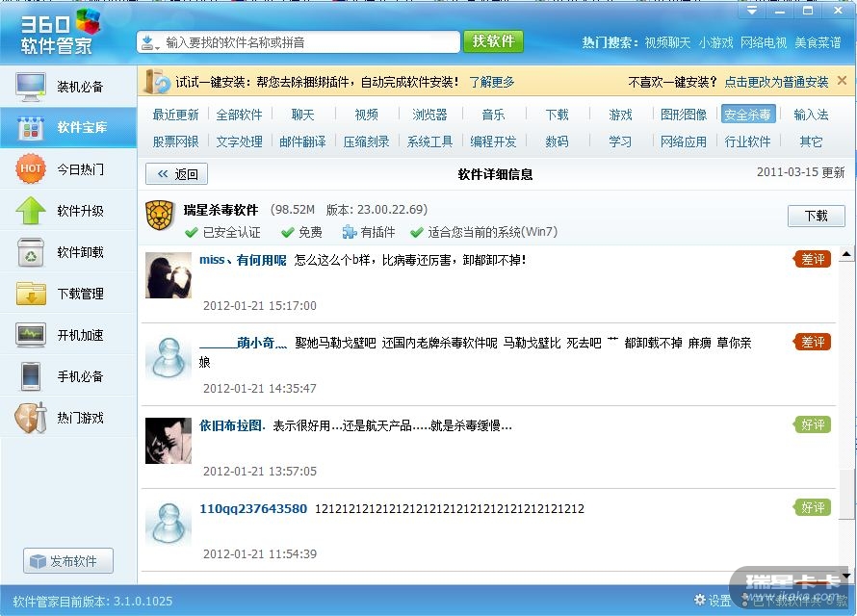
Task: Open 手机必备 phone icon
Action: [31, 376]
